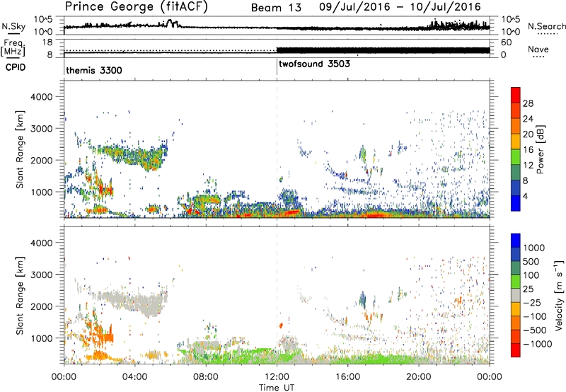
Task: Click the '2000' tick on the velocity panel
Action: pyautogui.click(x=42, y=306)
